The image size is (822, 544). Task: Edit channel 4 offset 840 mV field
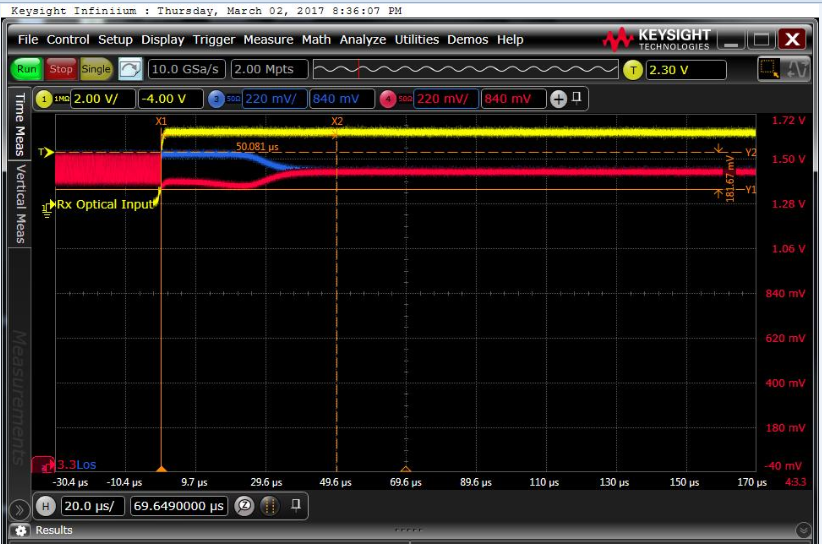(514, 99)
